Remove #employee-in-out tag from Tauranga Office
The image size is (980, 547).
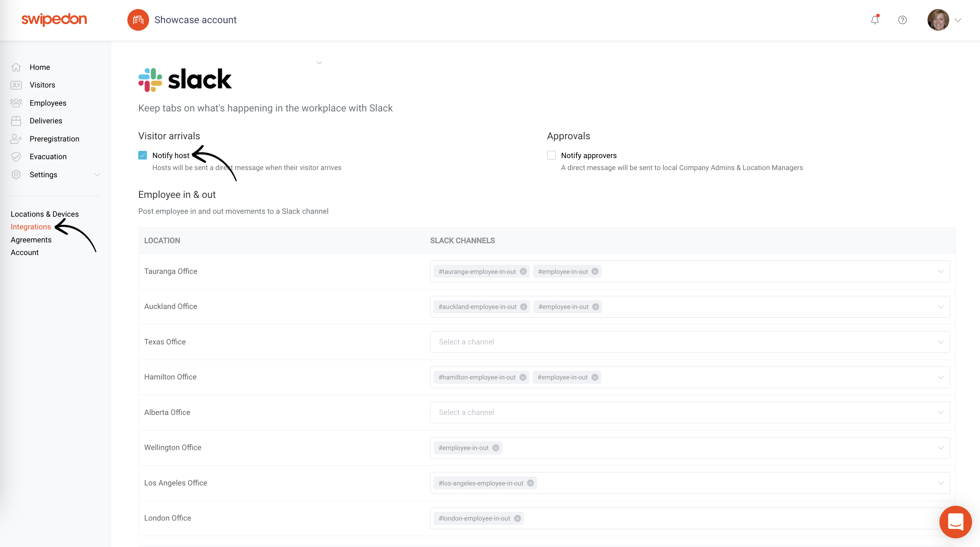[595, 271]
